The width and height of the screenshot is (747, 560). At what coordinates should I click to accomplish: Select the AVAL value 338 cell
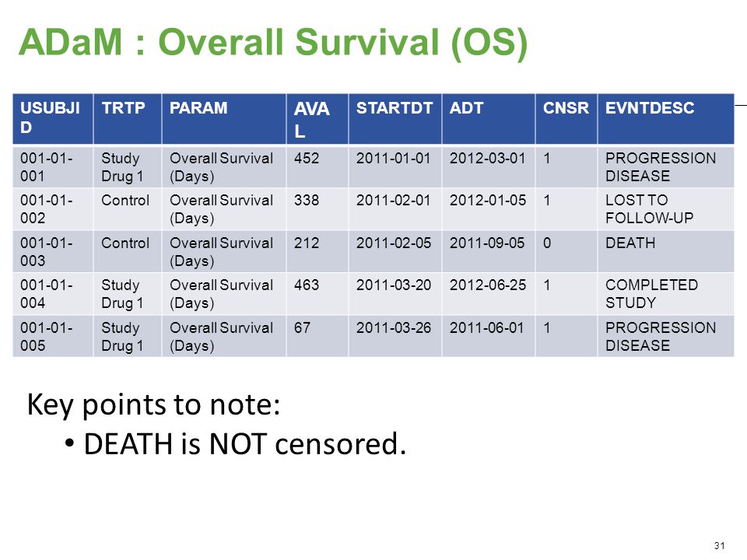317,209
